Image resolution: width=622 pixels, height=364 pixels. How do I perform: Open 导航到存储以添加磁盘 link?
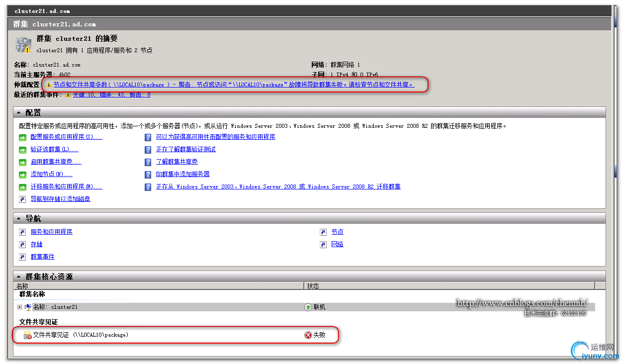pyautogui.click(x=60, y=199)
